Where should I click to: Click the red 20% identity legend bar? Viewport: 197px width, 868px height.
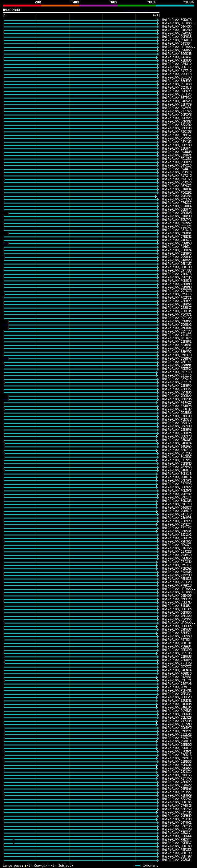coord(22,6)
